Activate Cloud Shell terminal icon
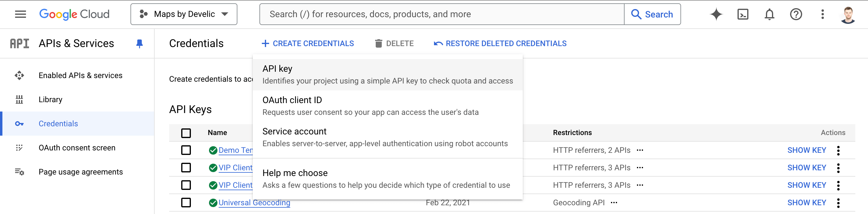This screenshot has height=214, width=868. pyautogui.click(x=743, y=14)
